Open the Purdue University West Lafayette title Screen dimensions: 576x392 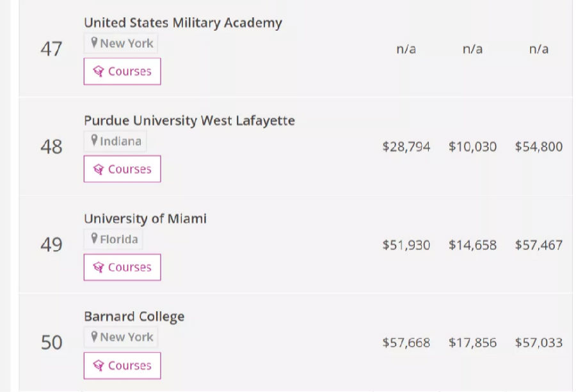point(189,121)
